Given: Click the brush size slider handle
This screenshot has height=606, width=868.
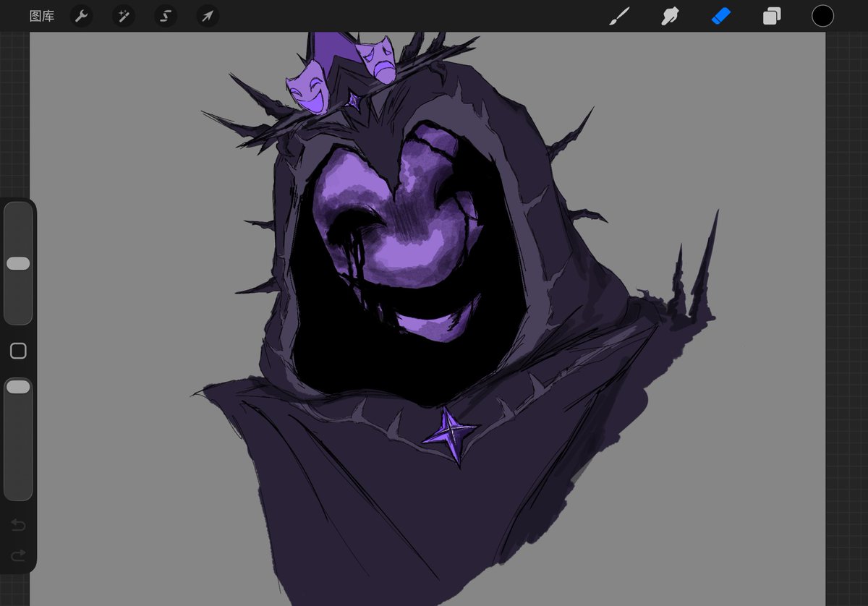Looking at the screenshot, I should click(18, 263).
